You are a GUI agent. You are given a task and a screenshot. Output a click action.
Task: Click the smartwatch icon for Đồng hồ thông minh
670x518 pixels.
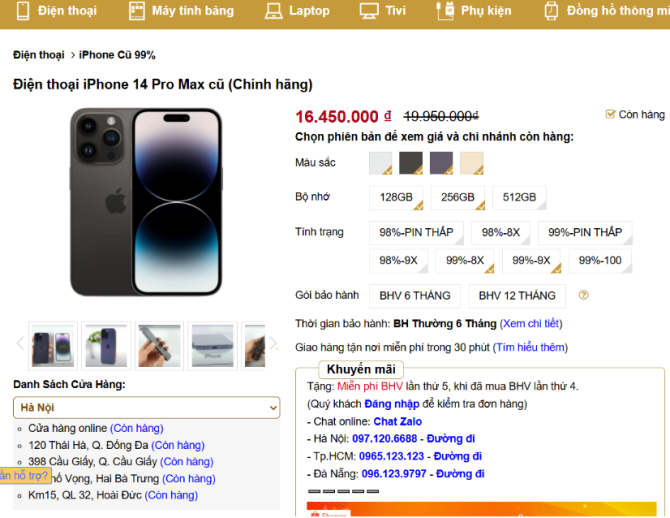tap(551, 11)
